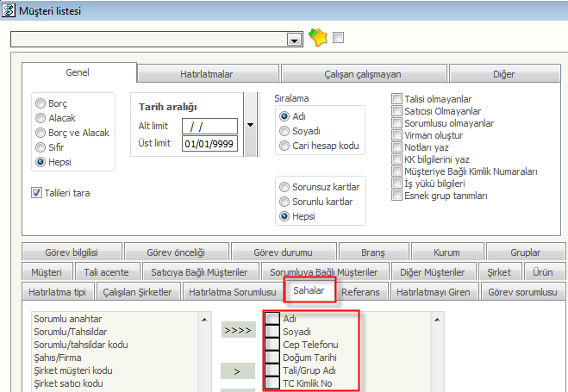Choose Soyadı under Sıralama
The height and width of the screenshot is (392, 568).
284,131
